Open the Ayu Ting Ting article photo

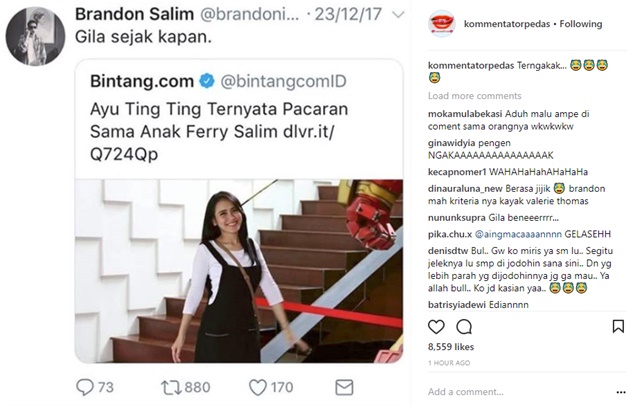(x=239, y=271)
